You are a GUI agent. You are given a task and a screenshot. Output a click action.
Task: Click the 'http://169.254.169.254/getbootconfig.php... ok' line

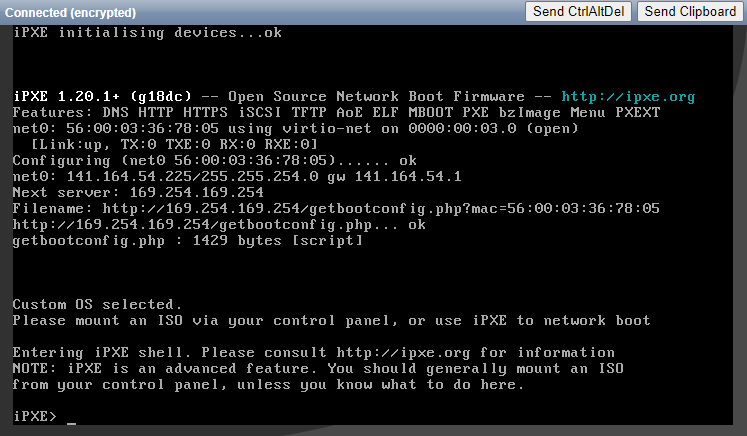(219, 225)
